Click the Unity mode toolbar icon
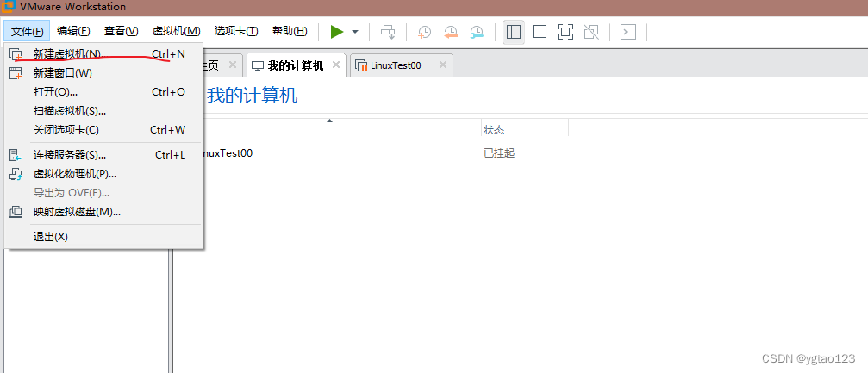The height and width of the screenshot is (373, 868). pyautogui.click(x=591, y=32)
